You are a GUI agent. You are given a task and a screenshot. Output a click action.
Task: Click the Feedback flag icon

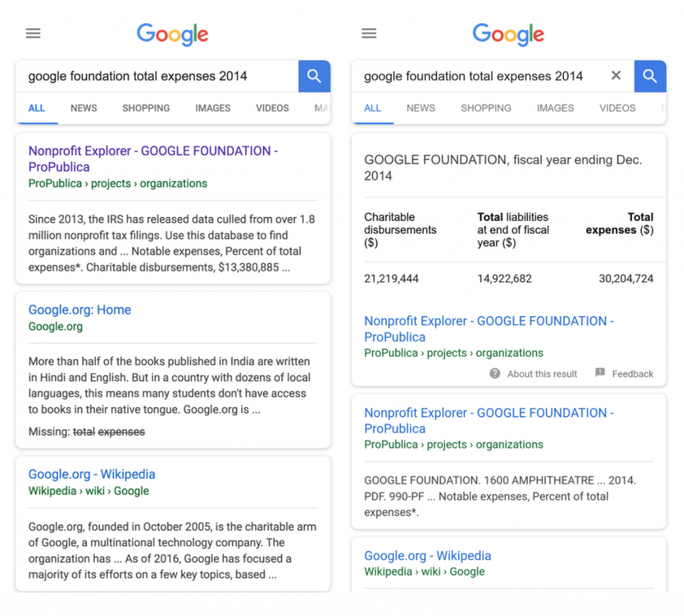pos(601,373)
